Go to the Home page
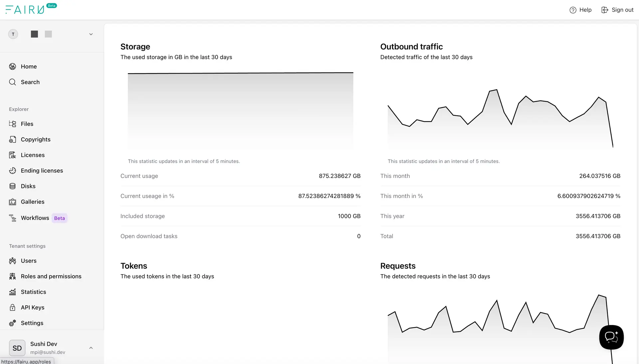Viewport: 639px width, 364px height. [29, 66]
